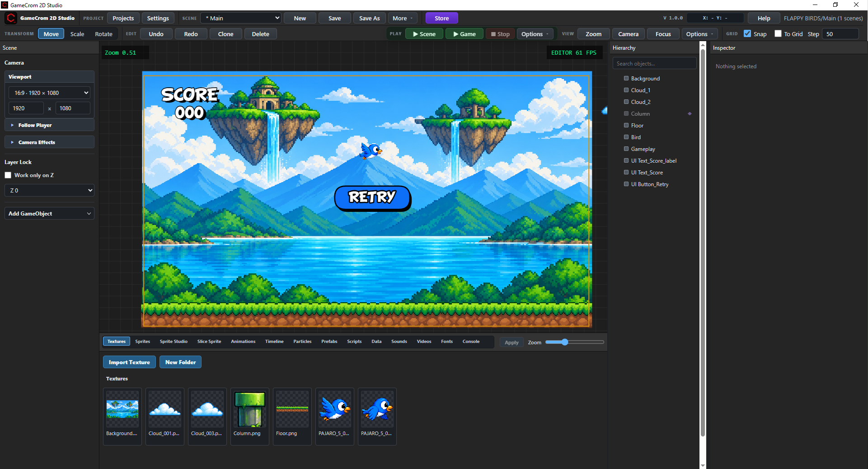This screenshot has height=469, width=868.
Task: Click the square icon beside UI Button_Retry
Action: [x=626, y=184]
